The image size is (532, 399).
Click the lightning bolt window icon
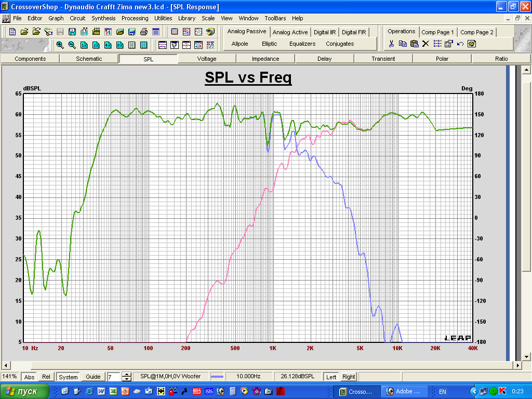click(x=175, y=45)
